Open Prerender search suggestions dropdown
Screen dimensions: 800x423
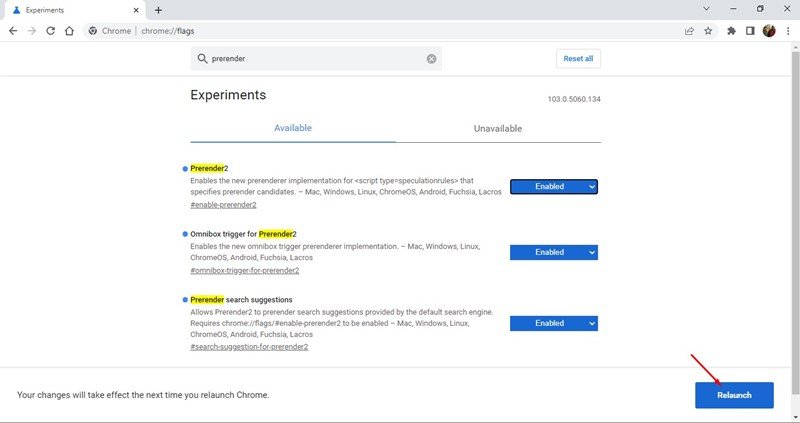click(554, 323)
